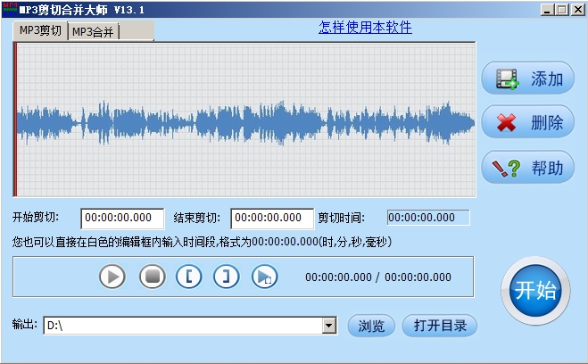Open the 怎样使用本软件 link

point(365,27)
